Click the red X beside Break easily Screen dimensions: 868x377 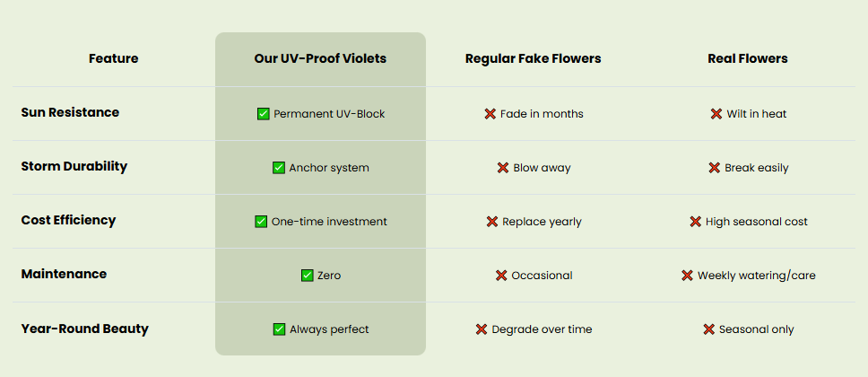pyautogui.click(x=715, y=168)
